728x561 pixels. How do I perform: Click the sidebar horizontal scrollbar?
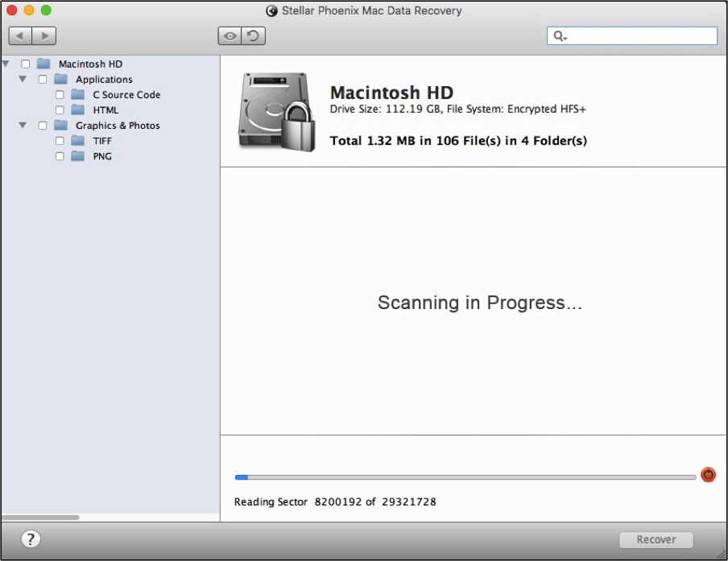(40, 517)
